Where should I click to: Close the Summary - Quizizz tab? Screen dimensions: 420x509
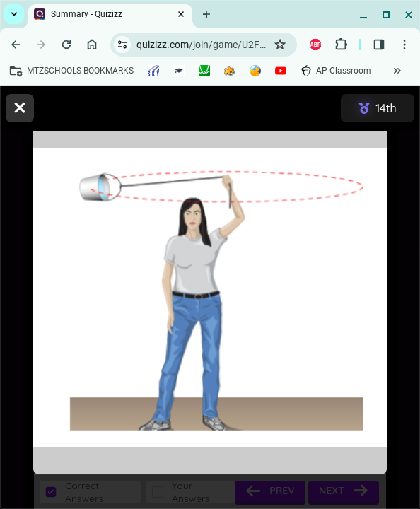(181, 14)
